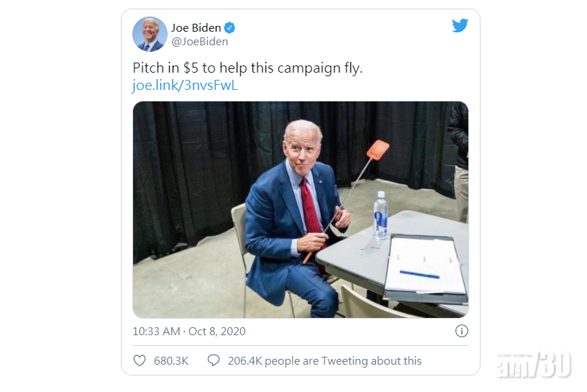Screen dimensions: 587x392
Task: Click the red tie in the photo
Action: coord(311,208)
